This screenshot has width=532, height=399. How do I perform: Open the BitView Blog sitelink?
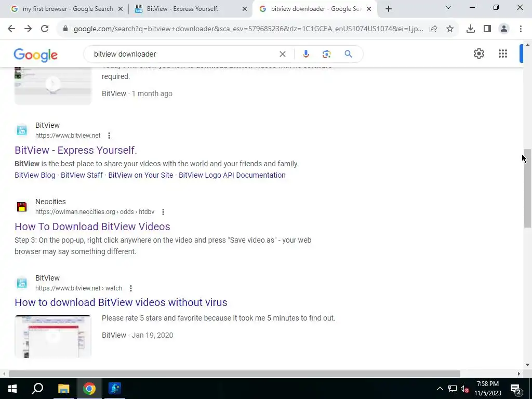point(35,175)
